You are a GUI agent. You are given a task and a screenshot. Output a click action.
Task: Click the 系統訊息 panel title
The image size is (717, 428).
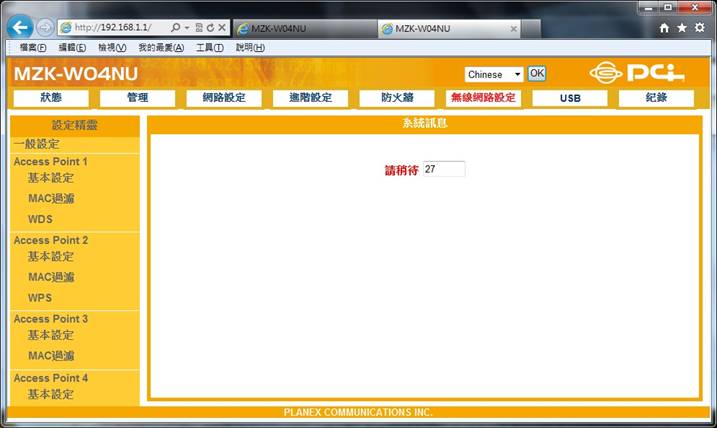(425, 123)
